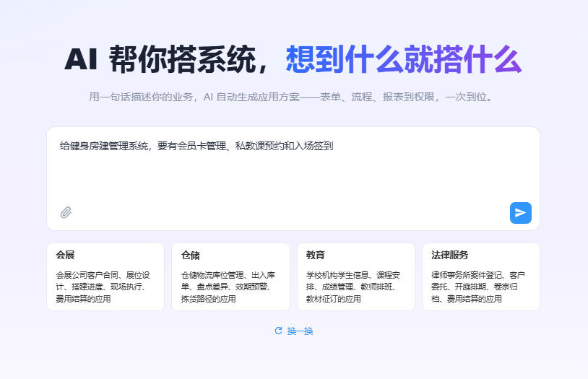
Task: Click the description 律师事务所案件登记、客户委托
Action: point(478,287)
